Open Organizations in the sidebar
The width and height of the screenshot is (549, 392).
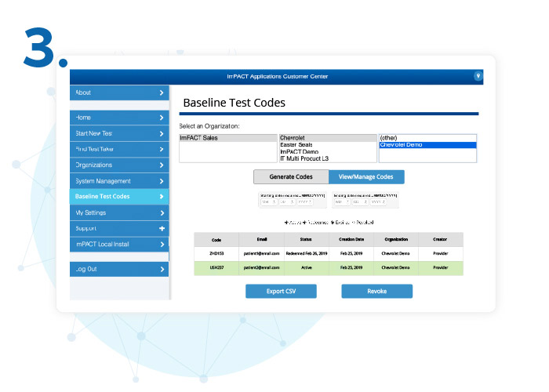119,165
